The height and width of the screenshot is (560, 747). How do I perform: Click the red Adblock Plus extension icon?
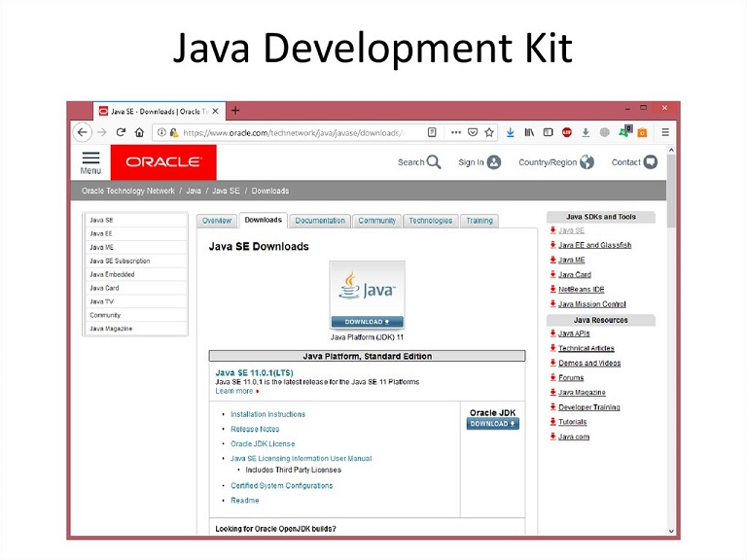tap(566, 132)
